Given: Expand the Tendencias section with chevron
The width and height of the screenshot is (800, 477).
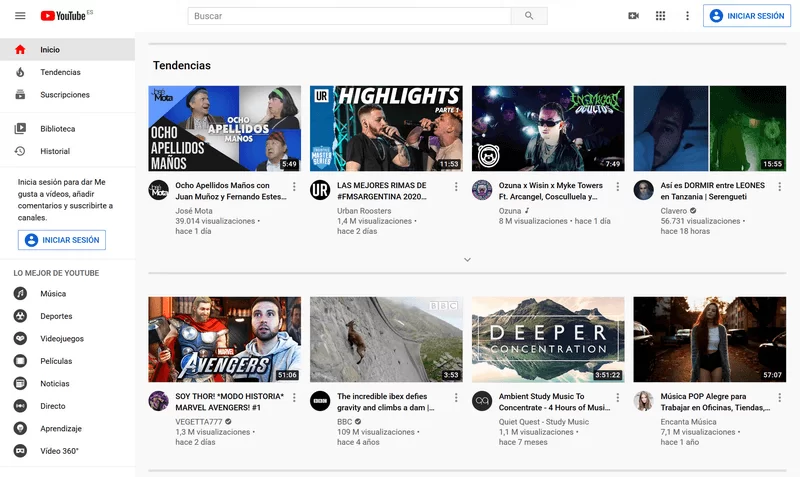Looking at the screenshot, I should (467, 260).
